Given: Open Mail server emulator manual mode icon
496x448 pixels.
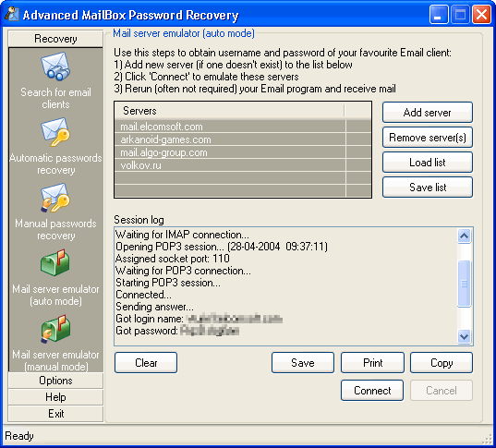Looking at the screenshot, I should (55, 329).
